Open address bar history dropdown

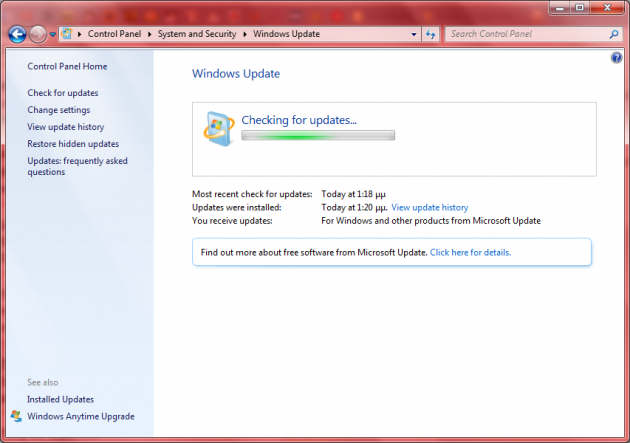[414, 35]
